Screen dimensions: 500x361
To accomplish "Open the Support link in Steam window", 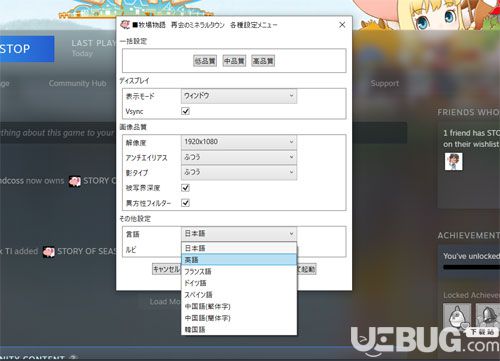I will pyautogui.click(x=385, y=84).
